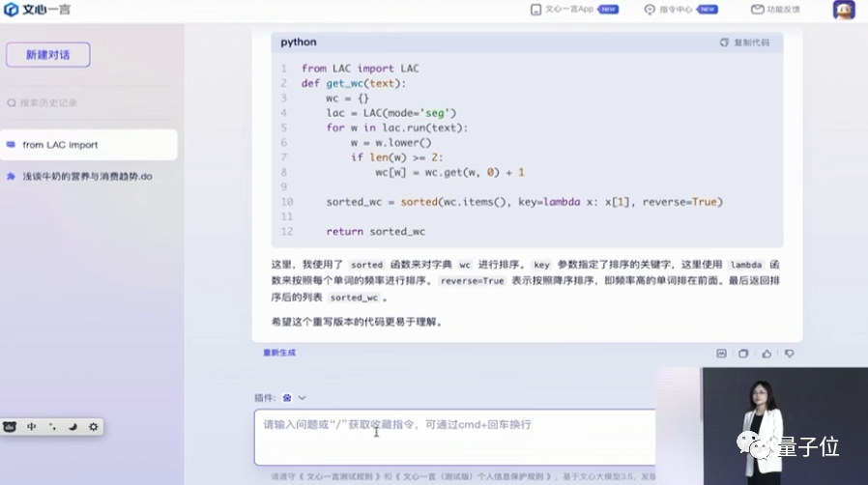Viewport: 868px width, 485px height.
Task: Click the 复制代码 copy code button
Action: (x=744, y=43)
